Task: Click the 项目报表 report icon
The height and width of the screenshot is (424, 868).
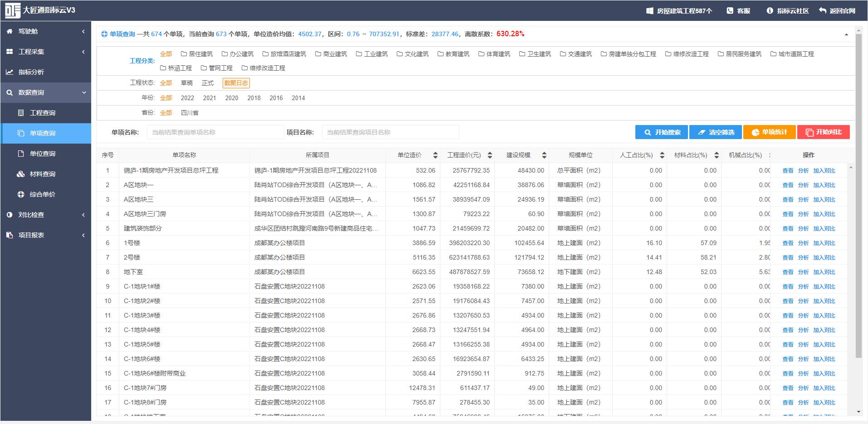Action: coord(10,235)
